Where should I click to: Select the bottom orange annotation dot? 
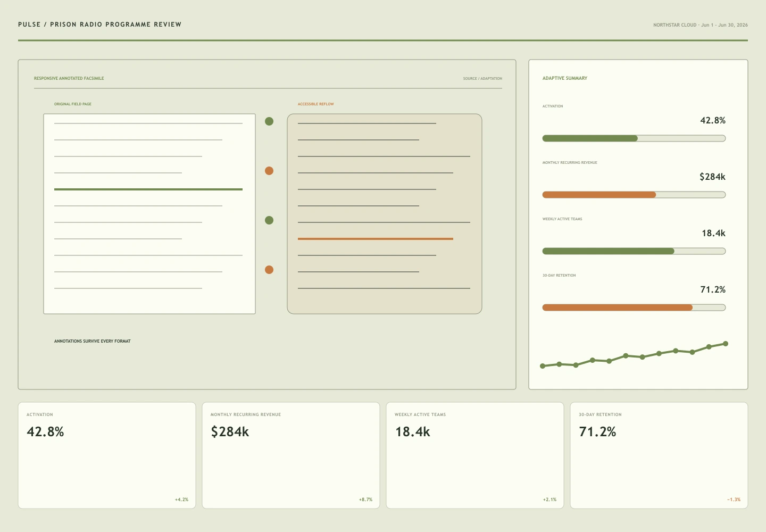tap(269, 270)
